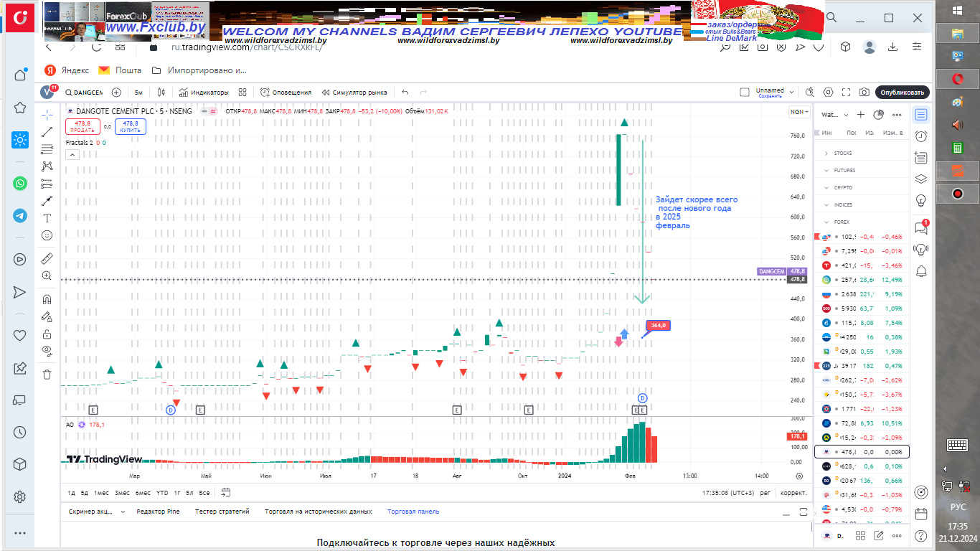980x551 pixels.
Task: Open the timezone 17:35:08 (UTC+3) menu
Action: click(x=727, y=493)
